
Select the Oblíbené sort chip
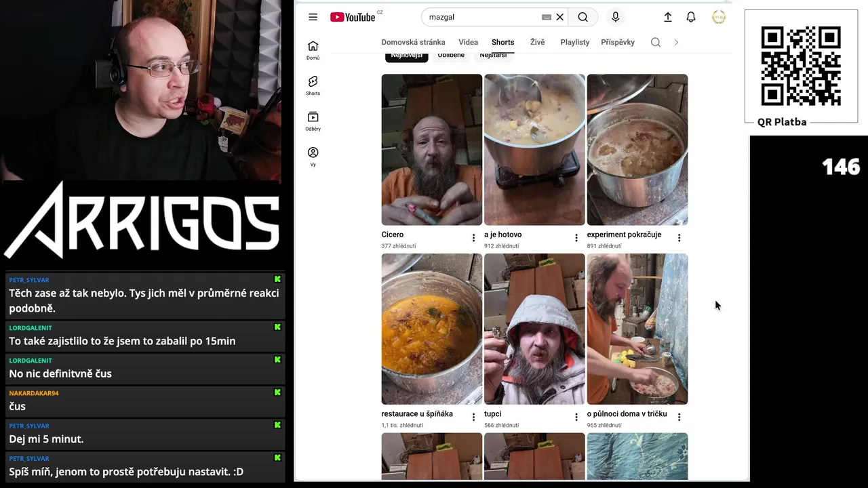451,56
